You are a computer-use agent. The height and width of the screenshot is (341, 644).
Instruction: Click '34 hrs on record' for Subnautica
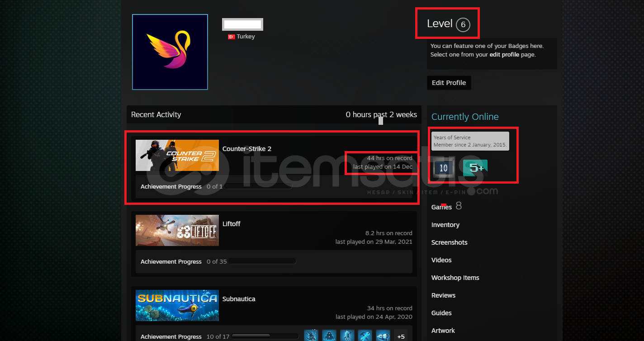390,308
